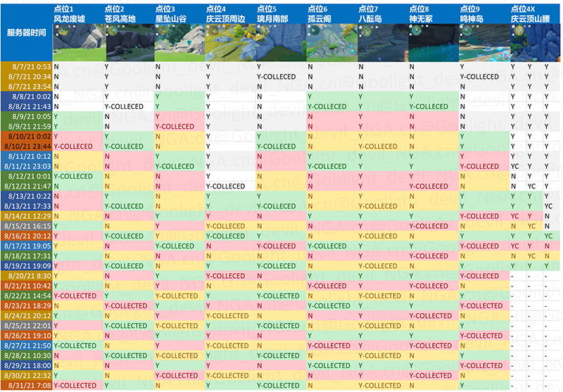The height and width of the screenshot is (392, 563).
Task: Select the 8/19/21 19:09 timestamp cell
Action: (27, 266)
